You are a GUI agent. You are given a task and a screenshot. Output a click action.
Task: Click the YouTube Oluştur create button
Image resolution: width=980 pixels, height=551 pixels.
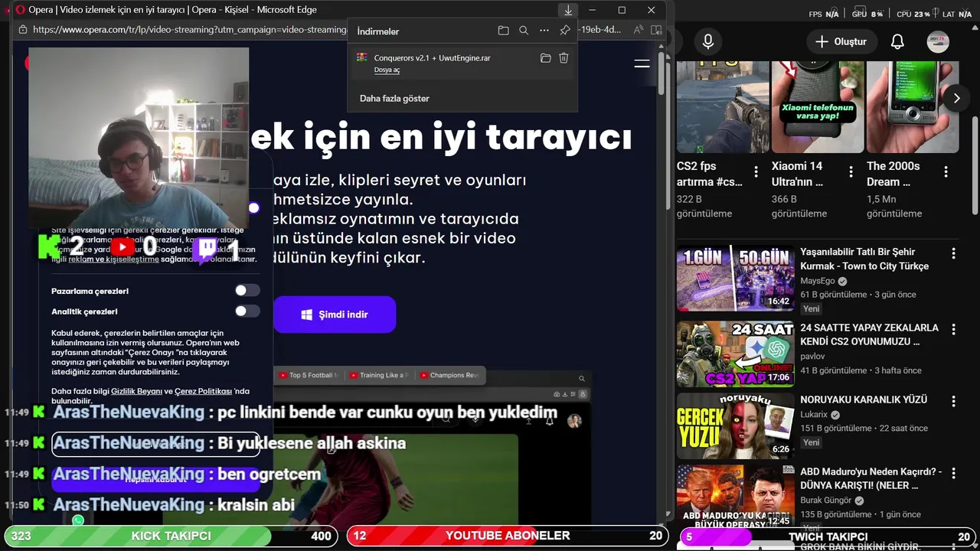[x=841, y=41]
